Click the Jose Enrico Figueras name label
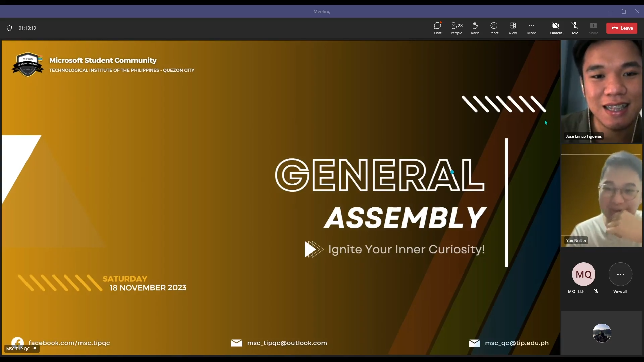 584,136
